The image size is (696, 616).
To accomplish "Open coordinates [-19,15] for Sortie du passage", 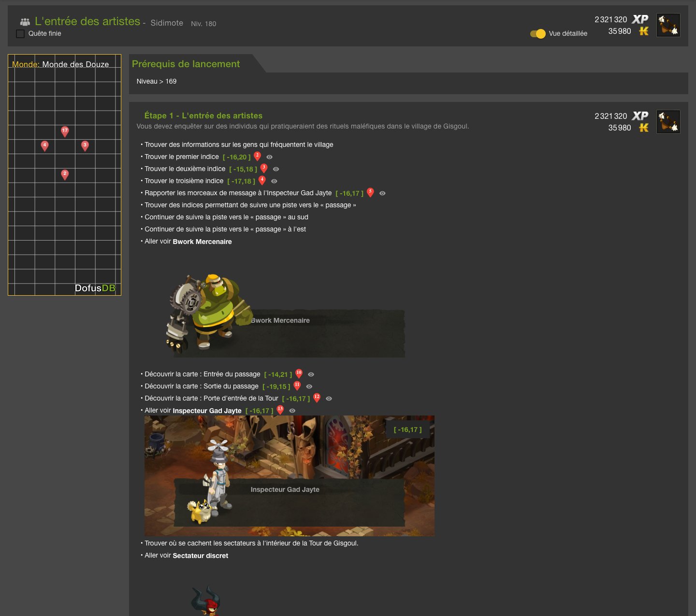I will 276,387.
